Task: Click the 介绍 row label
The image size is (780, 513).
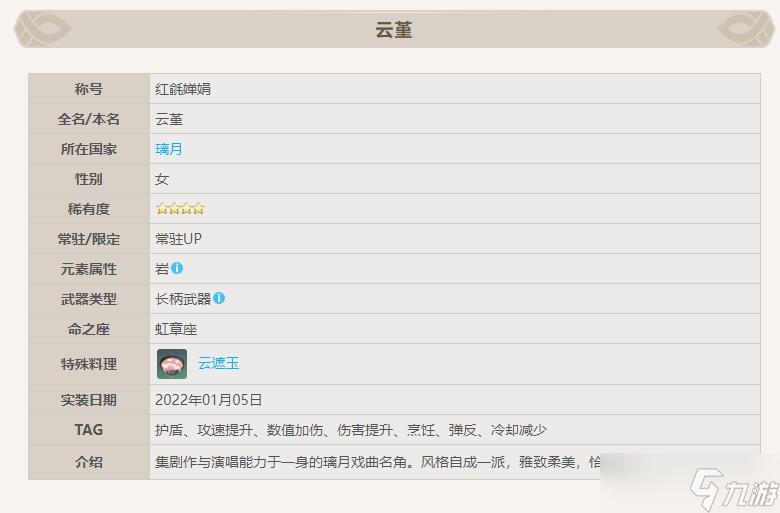Action: tap(89, 462)
